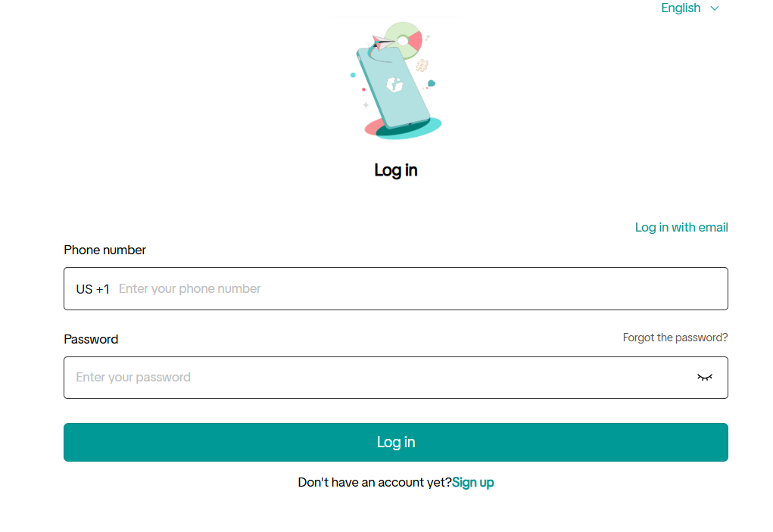Click the paper plane graphic

click(x=382, y=42)
